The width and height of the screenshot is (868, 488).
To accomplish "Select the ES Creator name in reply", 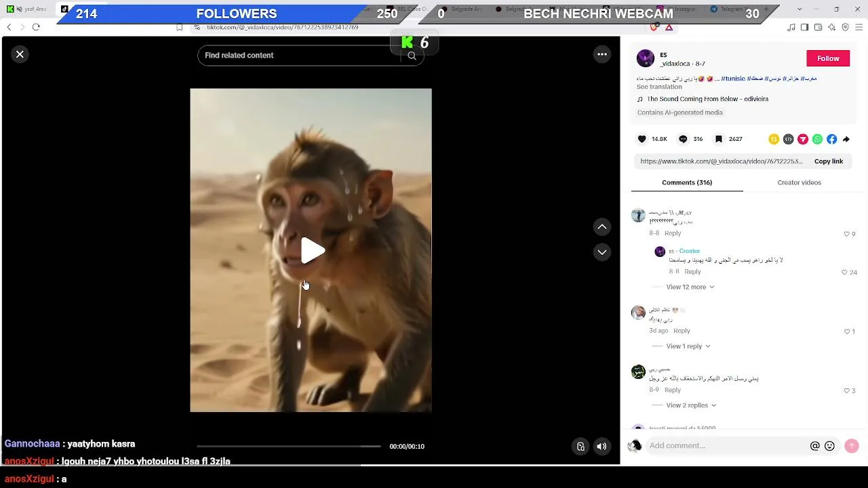I will pos(671,251).
